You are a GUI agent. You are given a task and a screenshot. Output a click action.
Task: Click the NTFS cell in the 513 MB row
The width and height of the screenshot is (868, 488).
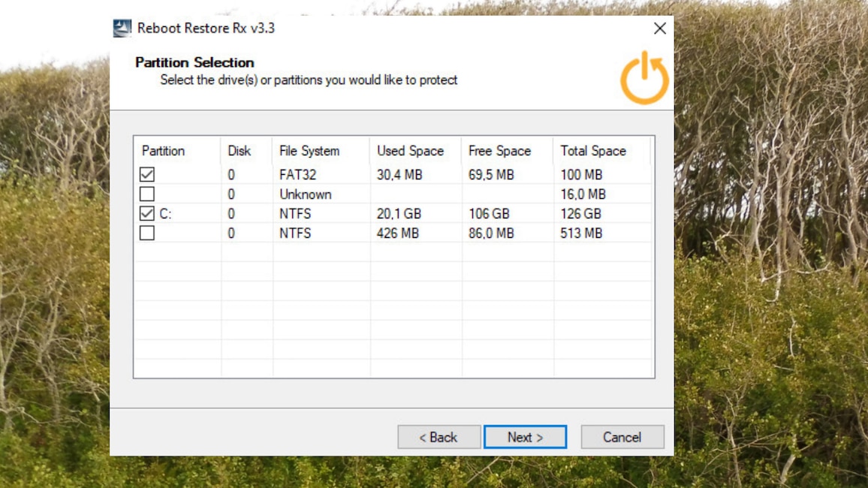pos(295,233)
